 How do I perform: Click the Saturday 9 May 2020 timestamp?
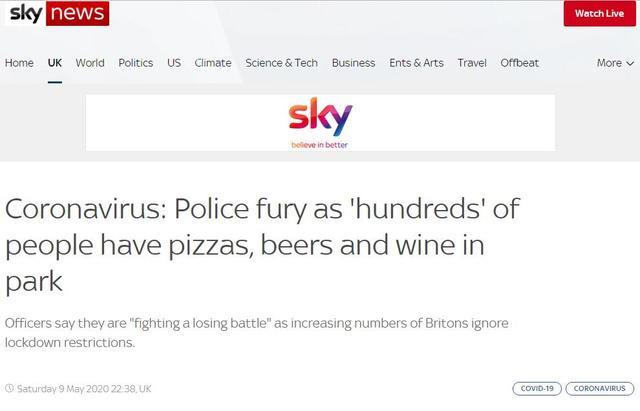click(84, 389)
